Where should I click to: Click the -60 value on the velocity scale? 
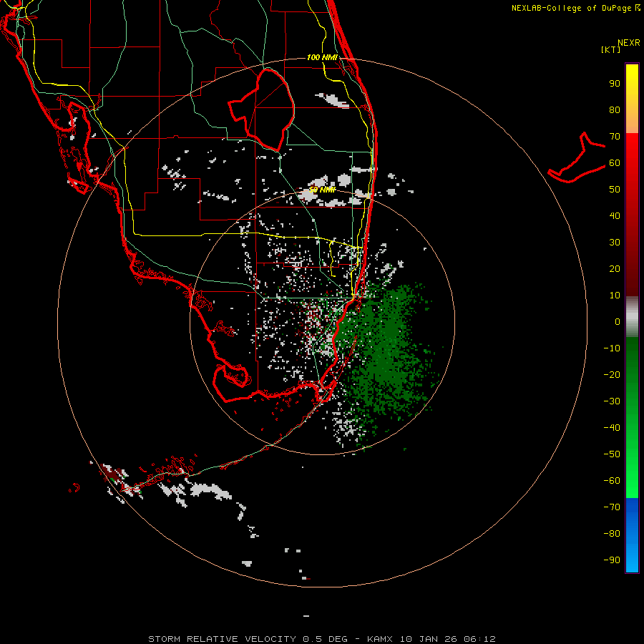click(612, 481)
